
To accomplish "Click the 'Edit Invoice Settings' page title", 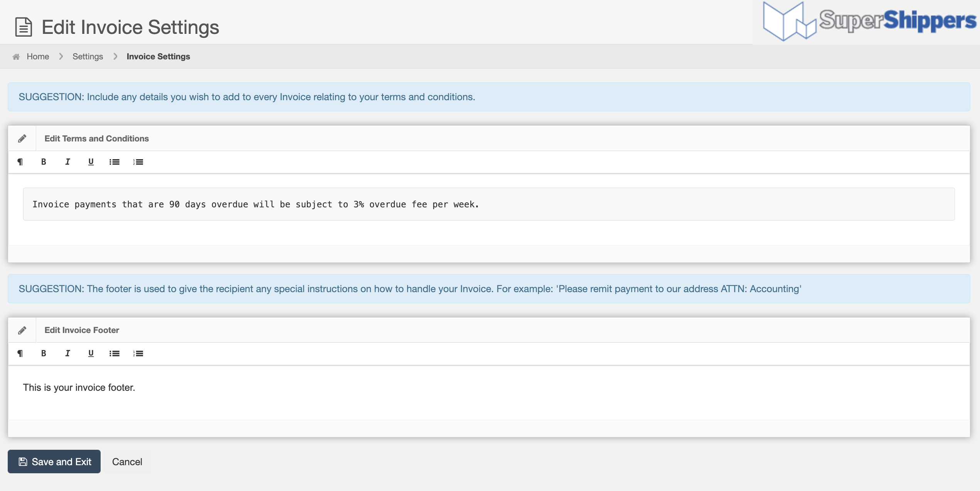I will tap(130, 27).
